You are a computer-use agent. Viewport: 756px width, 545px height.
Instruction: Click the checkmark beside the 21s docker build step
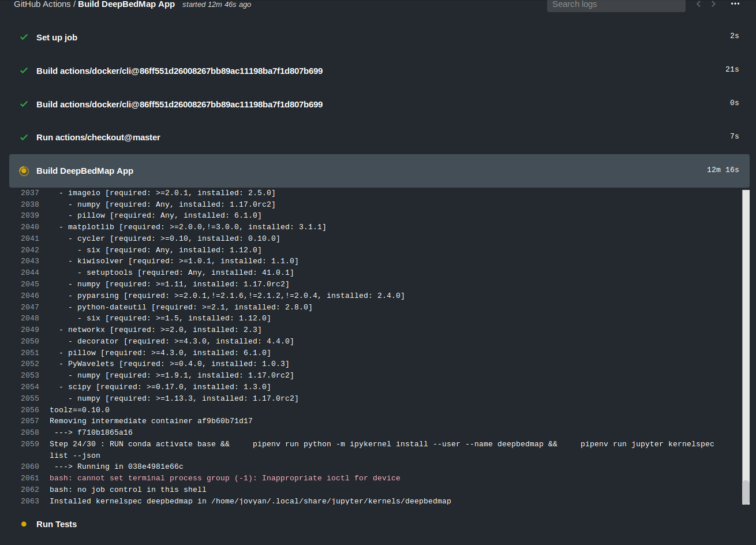[24, 70]
